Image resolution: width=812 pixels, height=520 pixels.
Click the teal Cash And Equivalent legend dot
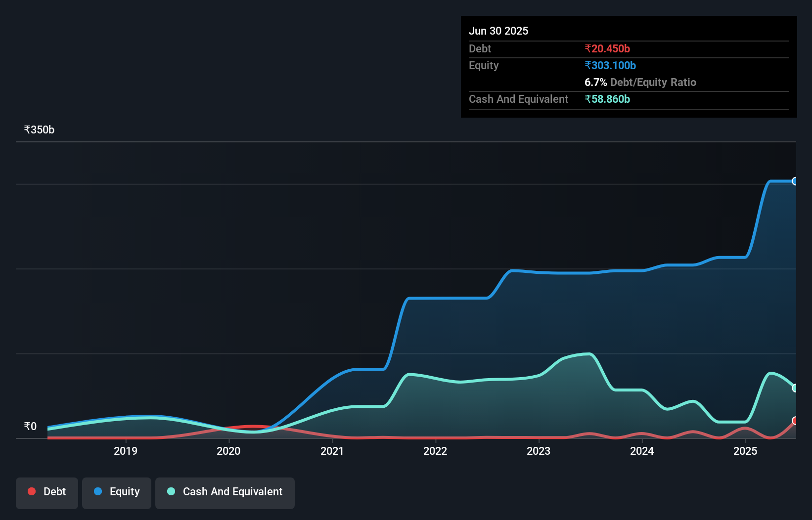tap(171, 491)
